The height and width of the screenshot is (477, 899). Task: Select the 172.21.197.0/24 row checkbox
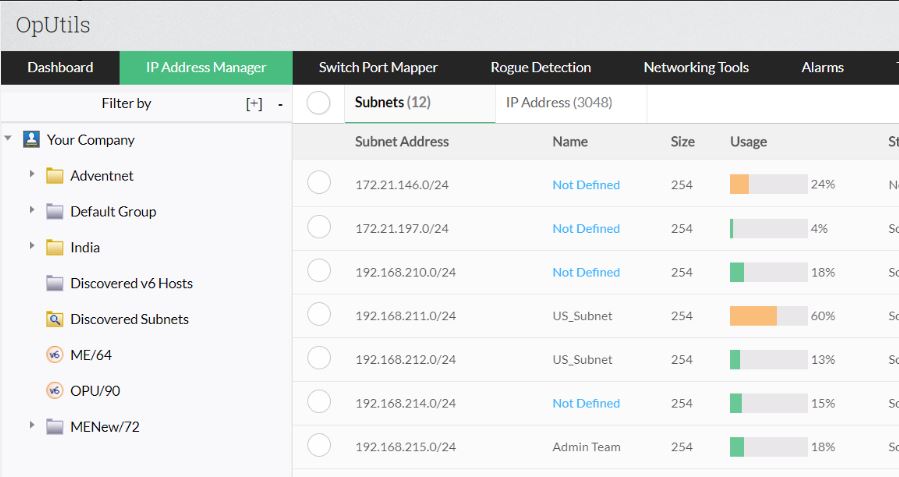(319, 227)
